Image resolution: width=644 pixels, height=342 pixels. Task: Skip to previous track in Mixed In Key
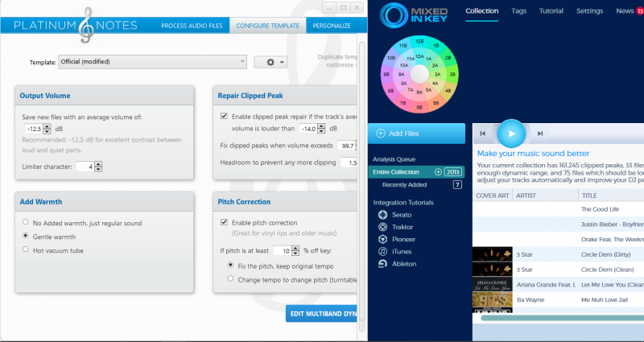click(x=483, y=134)
